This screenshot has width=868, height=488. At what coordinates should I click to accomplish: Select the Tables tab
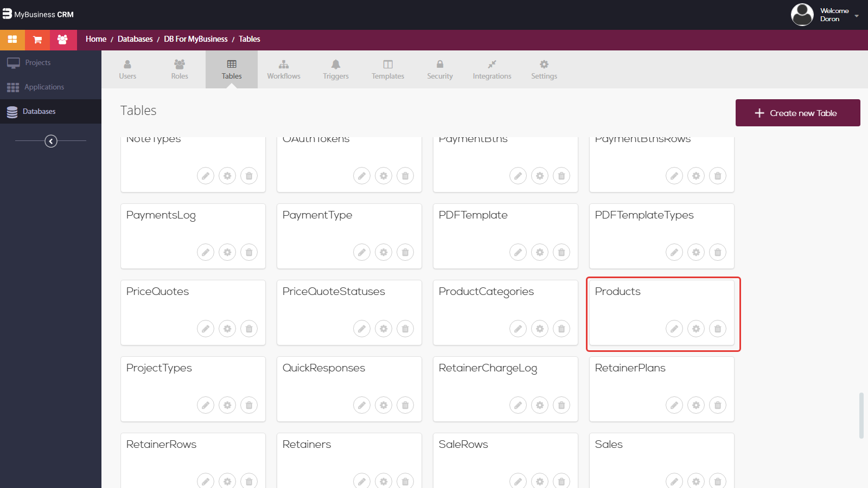tap(232, 69)
